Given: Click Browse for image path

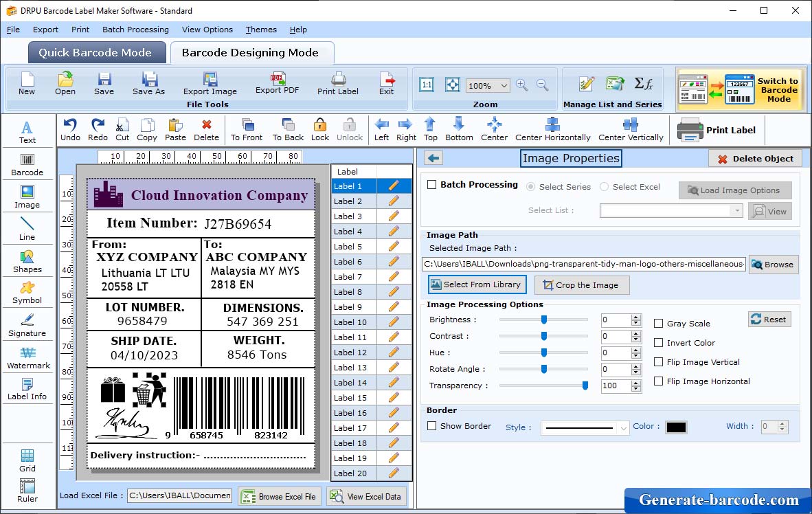Looking at the screenshot, I should 773,265.
